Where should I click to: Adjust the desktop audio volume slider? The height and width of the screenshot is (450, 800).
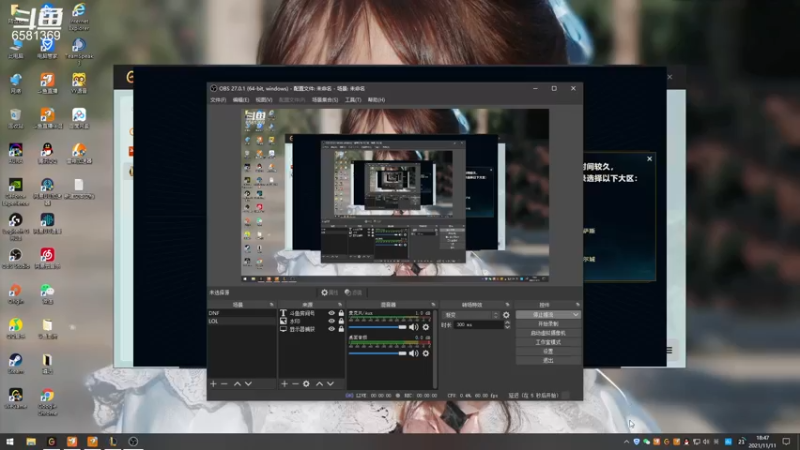378,353
